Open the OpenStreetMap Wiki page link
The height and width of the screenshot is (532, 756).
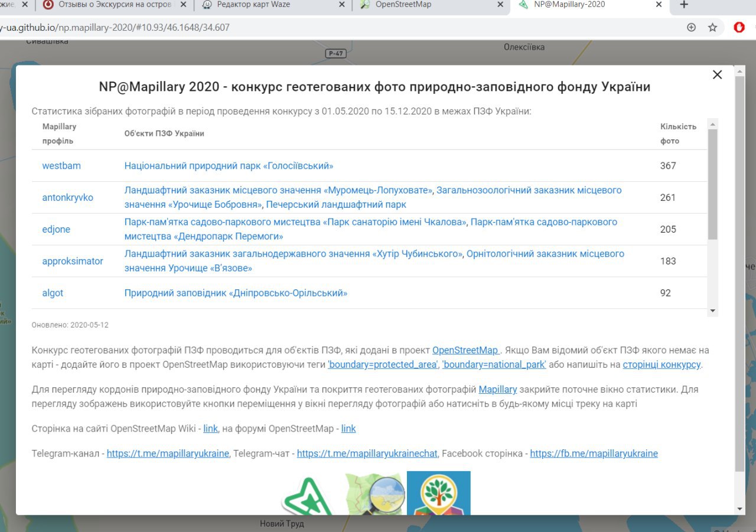pos(211,429)
